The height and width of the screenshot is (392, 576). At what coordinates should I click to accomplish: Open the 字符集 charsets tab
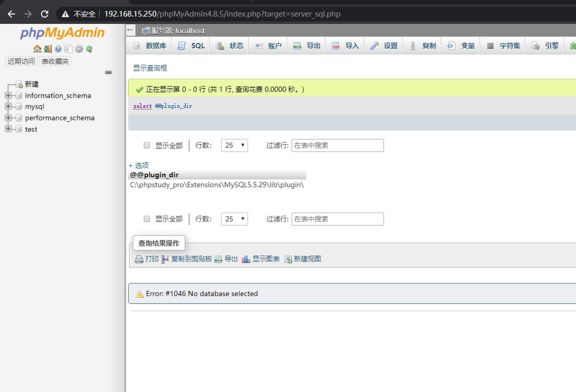503,46
